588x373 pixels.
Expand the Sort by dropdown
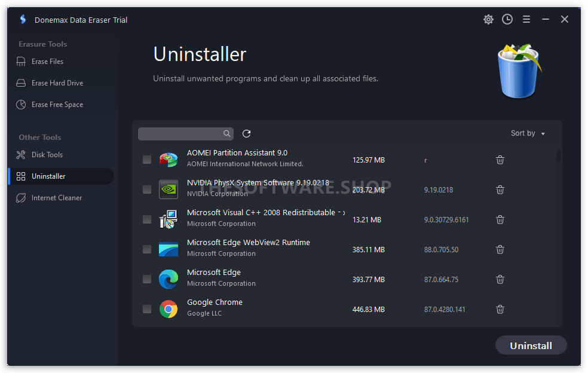(x=528, y=133)
